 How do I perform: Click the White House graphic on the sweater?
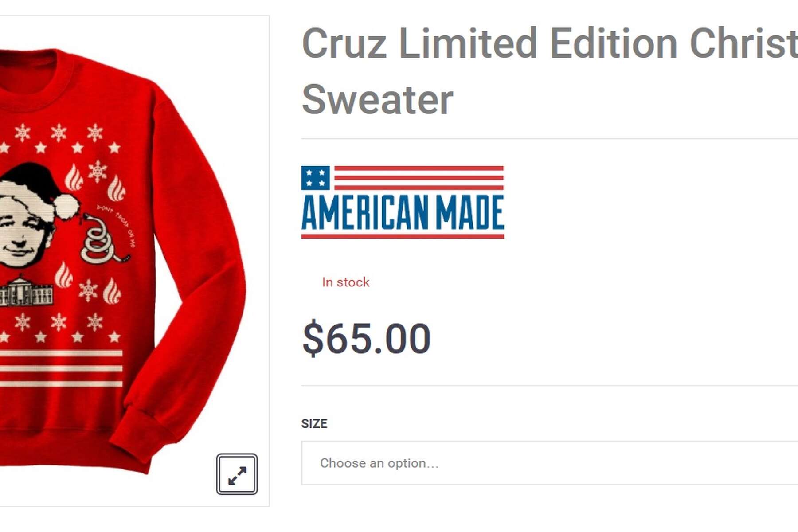pyautogui.click(x=27, y=292)
